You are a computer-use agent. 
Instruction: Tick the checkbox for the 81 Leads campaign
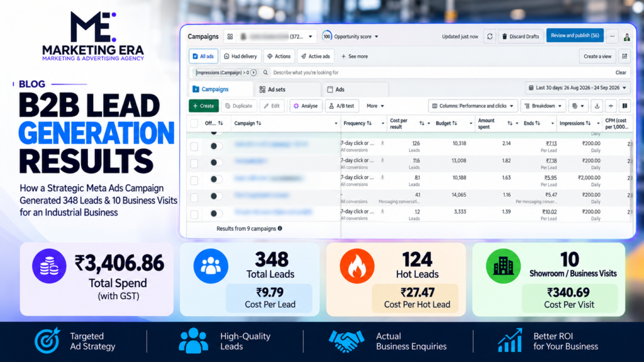[194, 180]
